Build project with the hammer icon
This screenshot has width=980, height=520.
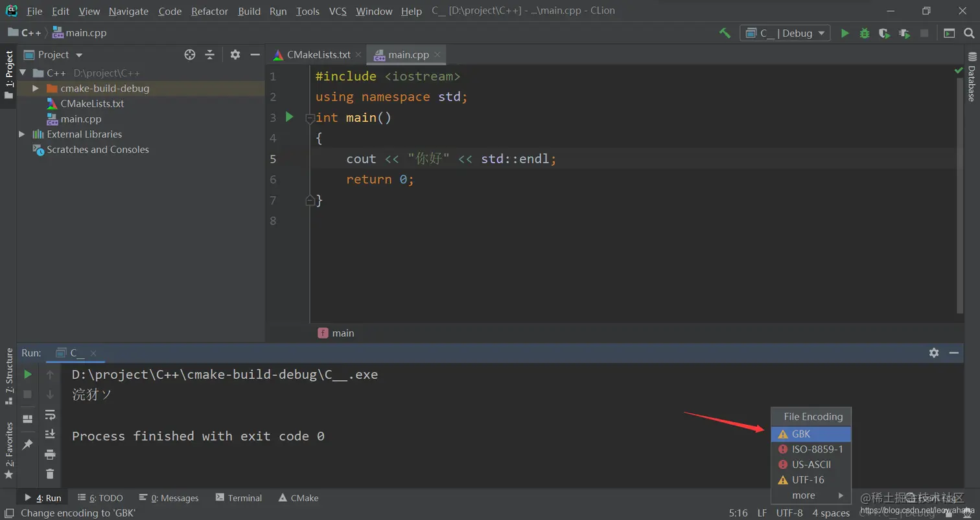(x=725, y=33)
